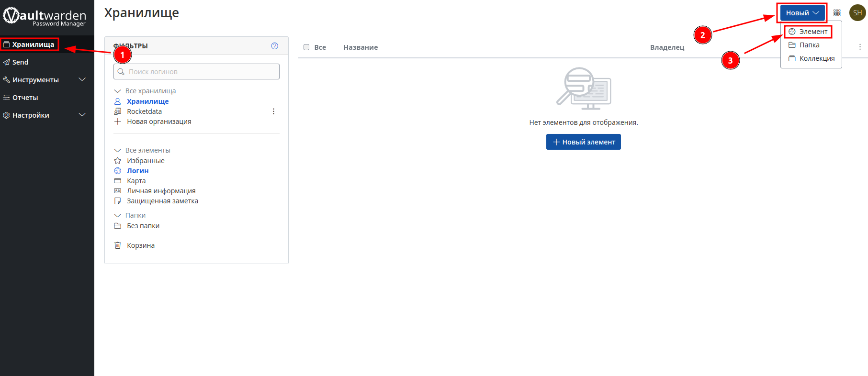Choose Элемент from the Новый dropdown menu
The image size is (868, 376).
point(812,32)
